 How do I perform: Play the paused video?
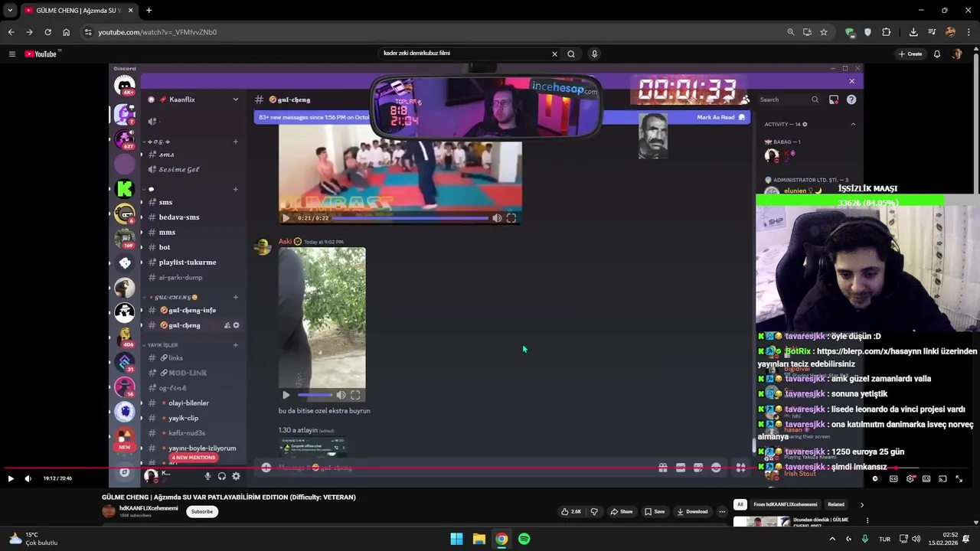11,478
